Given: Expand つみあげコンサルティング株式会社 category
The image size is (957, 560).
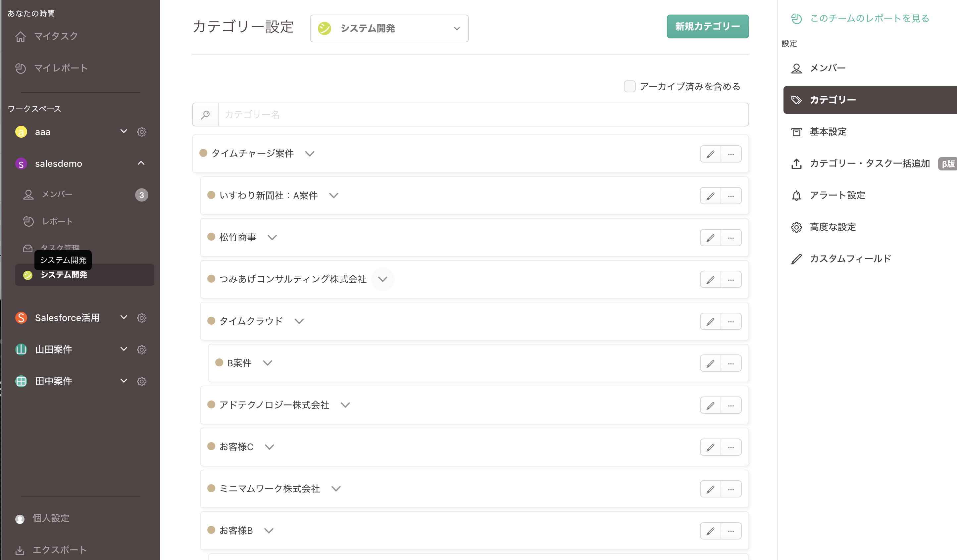Looking at the screenshot, I should [x=383, y=279].
